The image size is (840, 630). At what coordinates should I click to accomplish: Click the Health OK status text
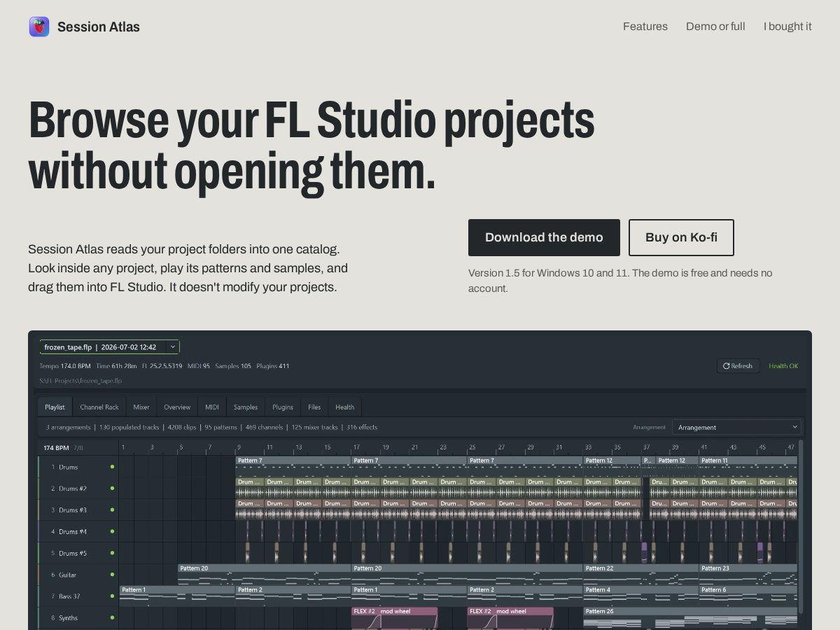point(783,366)
